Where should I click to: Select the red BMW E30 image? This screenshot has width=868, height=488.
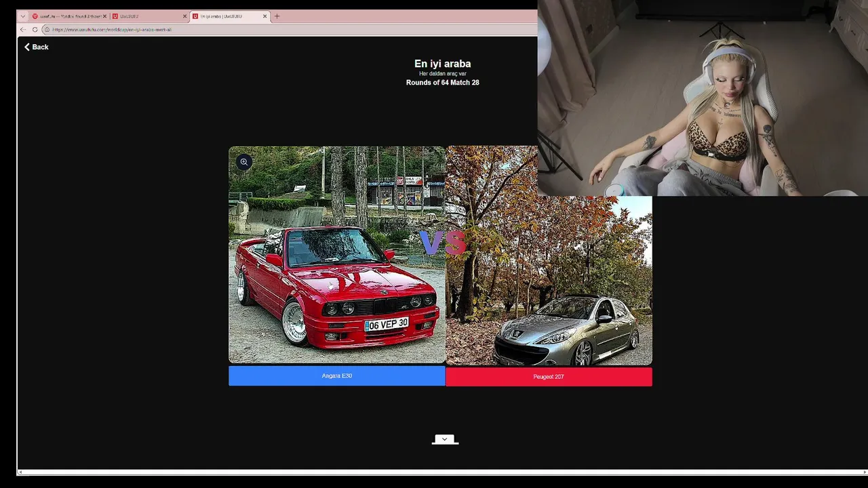[x=337, y=255]
